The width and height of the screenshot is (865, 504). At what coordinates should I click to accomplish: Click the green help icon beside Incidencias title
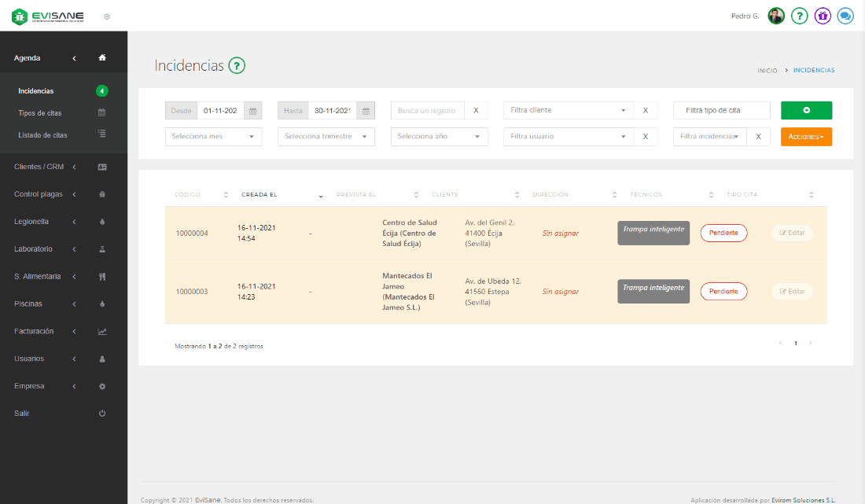[x=237, y=66]
